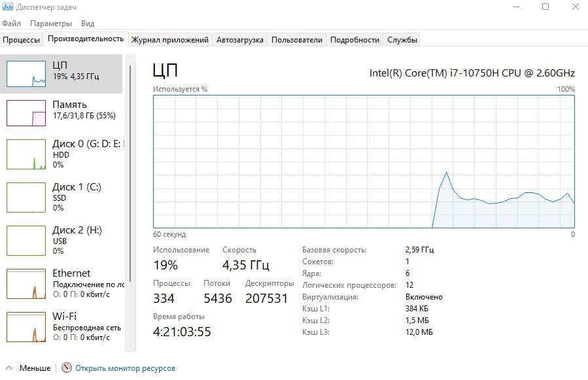Click the resource monitor icon at bottom

coord(66,368)
